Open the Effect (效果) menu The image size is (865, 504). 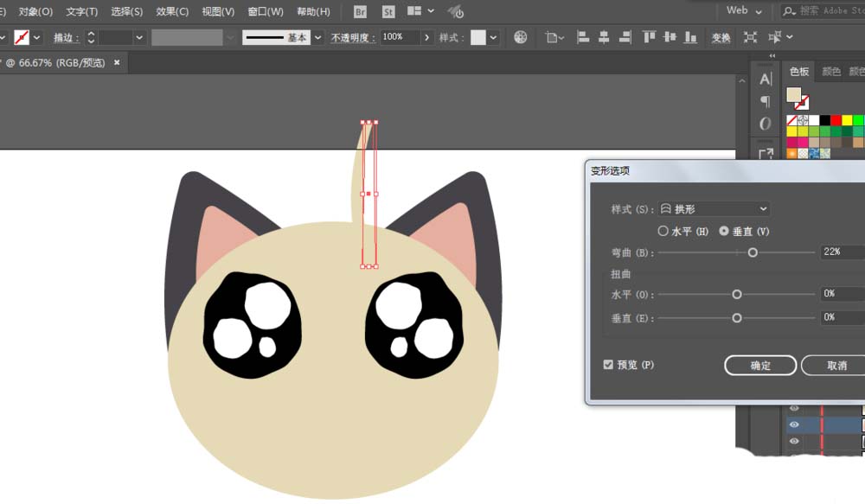172,11
